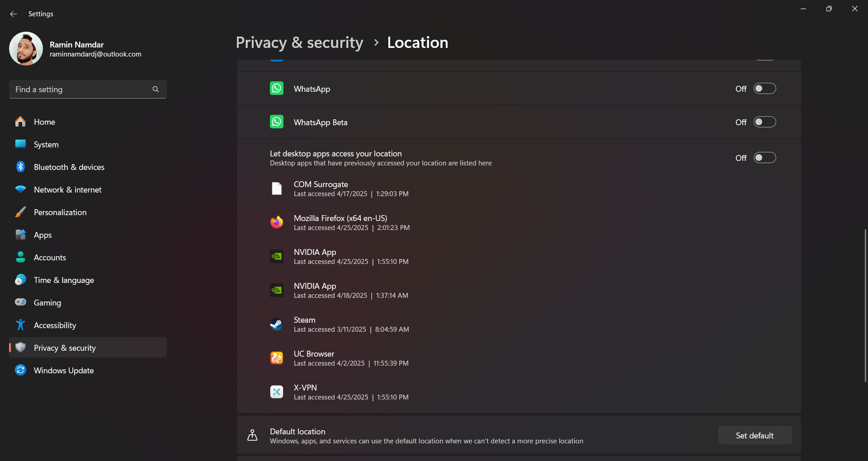
Task: Click the X-VPN app icon
Action: click(x=276, y=392)
